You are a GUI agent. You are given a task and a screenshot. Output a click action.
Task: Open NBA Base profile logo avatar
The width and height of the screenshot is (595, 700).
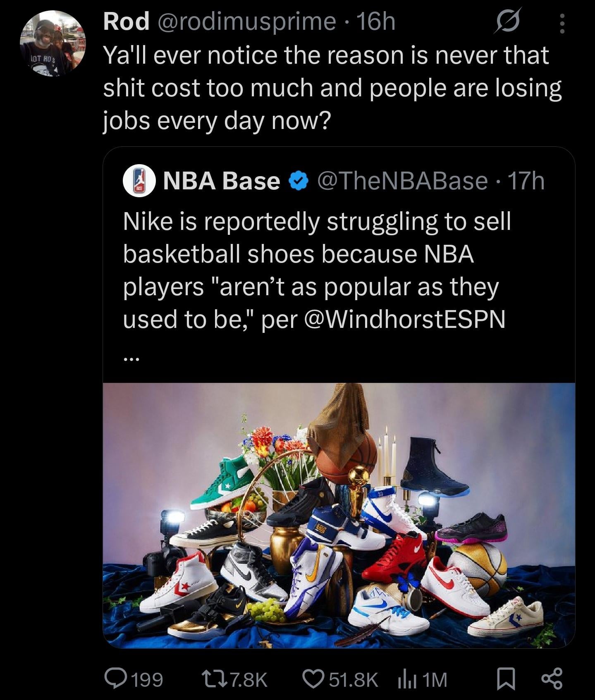(x=139, y=181)
